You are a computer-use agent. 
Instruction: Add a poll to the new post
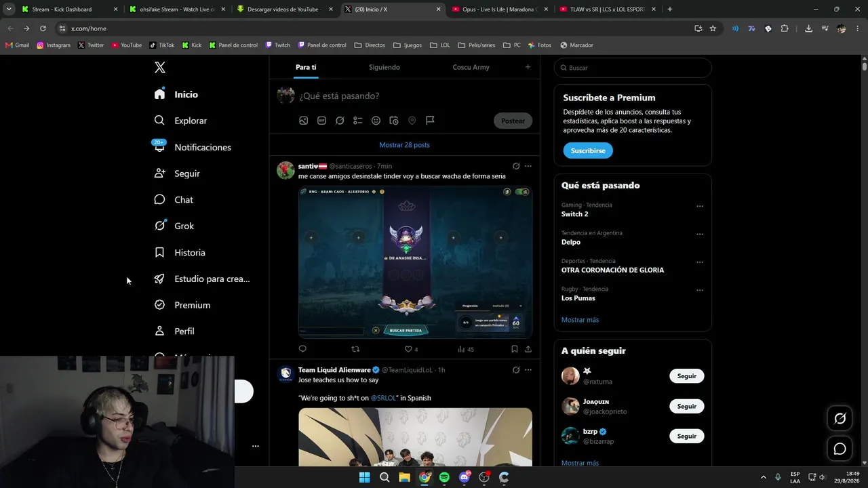[358, 121]
